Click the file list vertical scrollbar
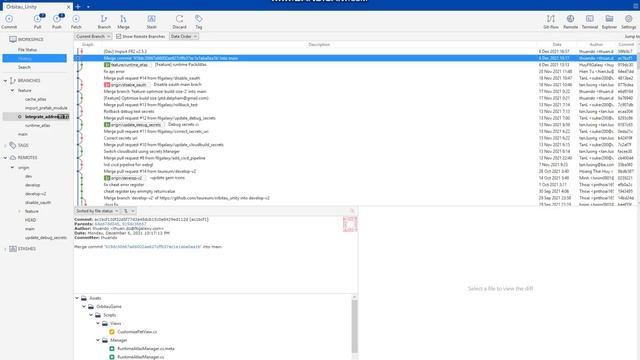 click(x=354, y=327)
